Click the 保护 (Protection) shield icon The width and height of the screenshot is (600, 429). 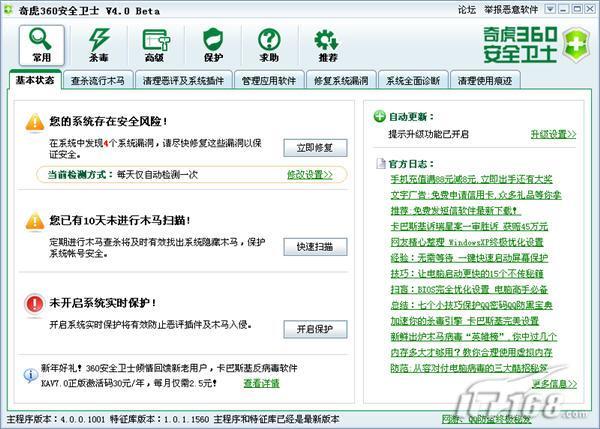[212, 45]
